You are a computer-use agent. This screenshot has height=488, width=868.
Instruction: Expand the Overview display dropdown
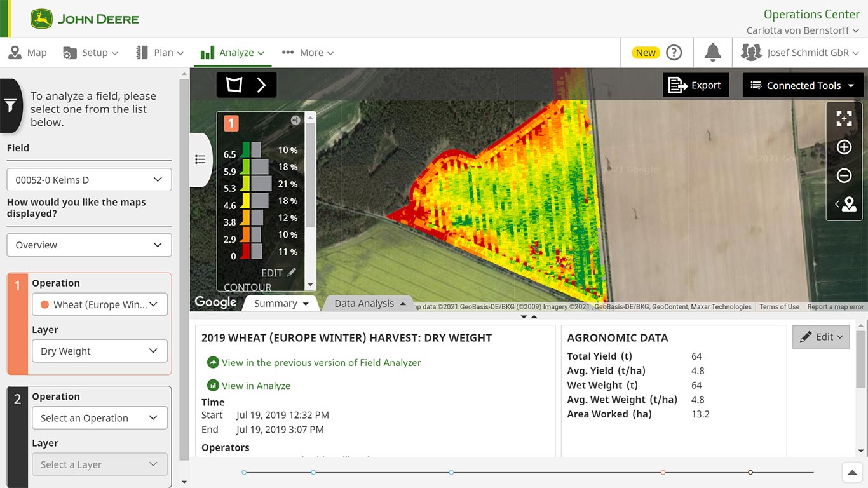(x=89, y=245)
